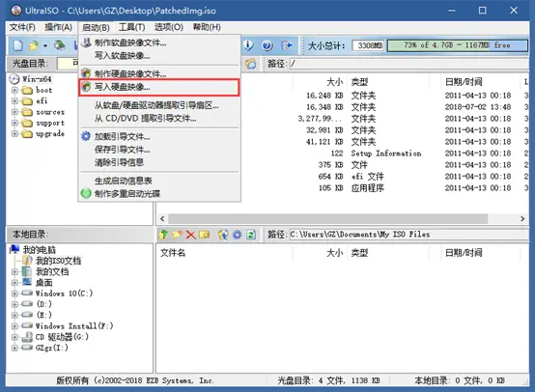
Task: Choose 写入硬盘映像 menu entry
Action: [x=159, y=87]
